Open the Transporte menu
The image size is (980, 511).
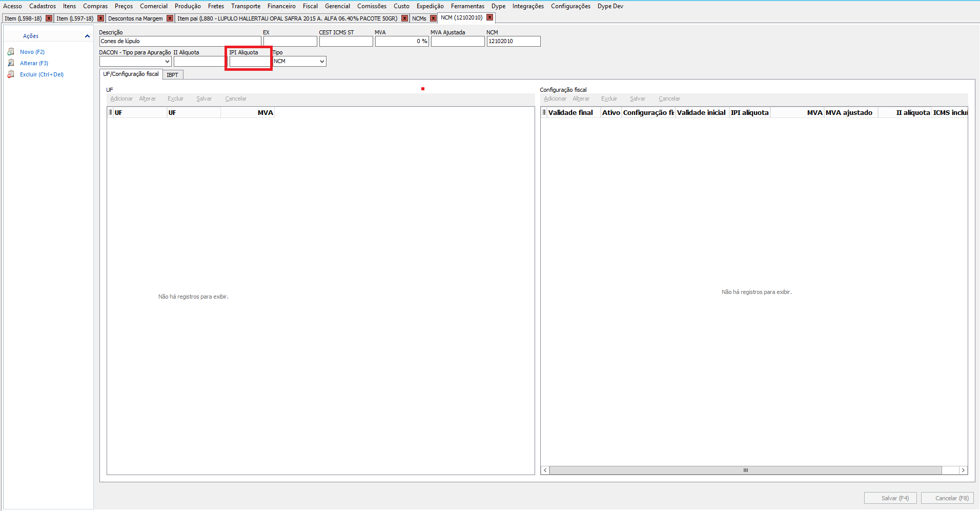coord(246,6)
